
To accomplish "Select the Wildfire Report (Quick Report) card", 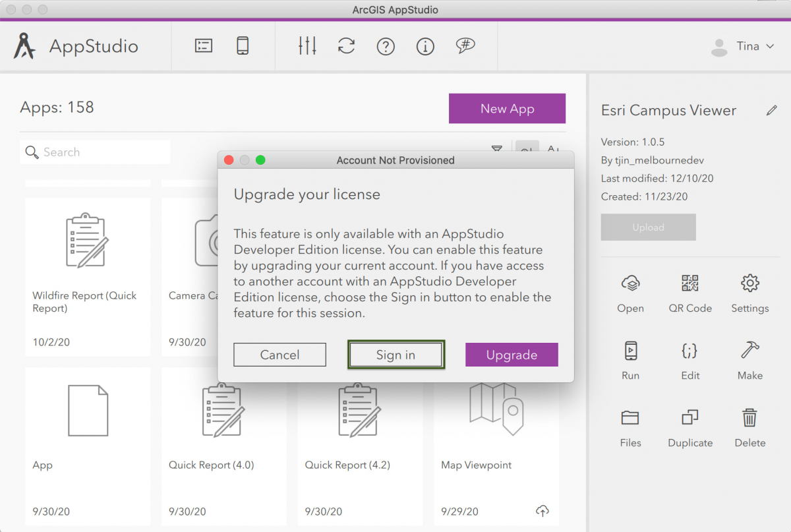I will click(x=88, y=277).
